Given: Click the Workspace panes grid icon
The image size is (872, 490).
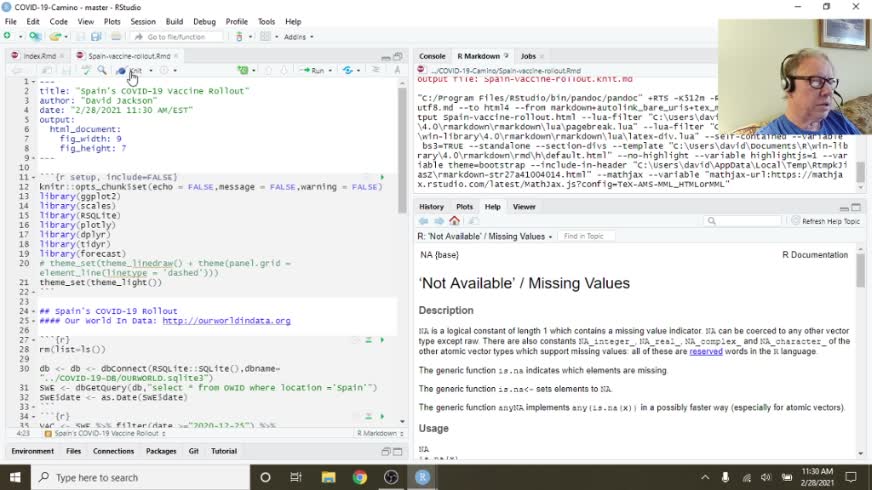Looking at the screenshot, I should click(265, 37).
